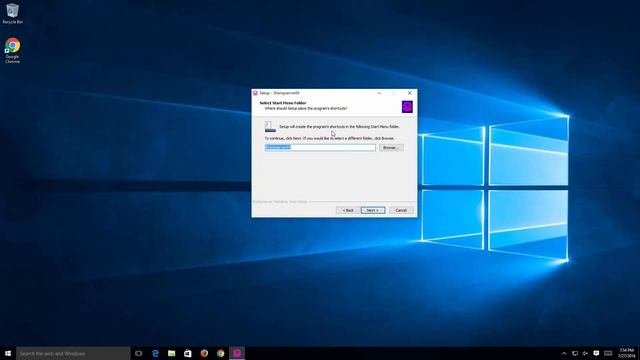Viewport: 640px width, 360px height.
Task: Launch Chrome from the taskbar
Action: [220, 353]
